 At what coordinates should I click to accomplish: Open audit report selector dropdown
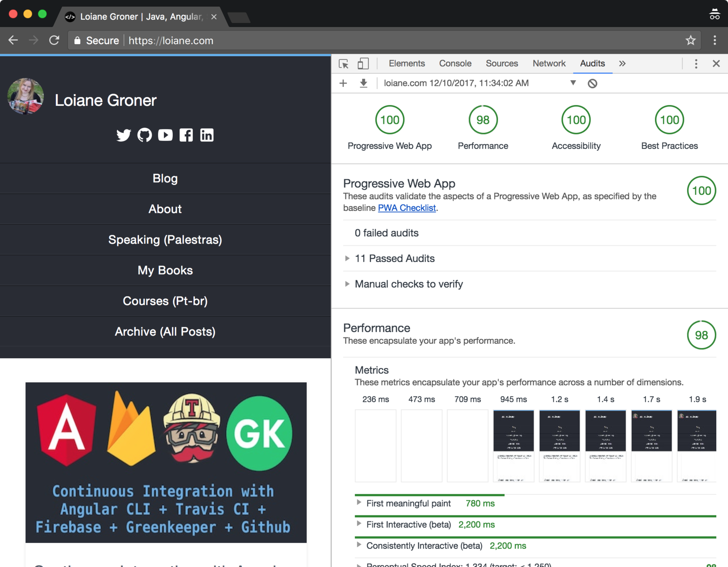pyautogui.click(x=573, y=83)
